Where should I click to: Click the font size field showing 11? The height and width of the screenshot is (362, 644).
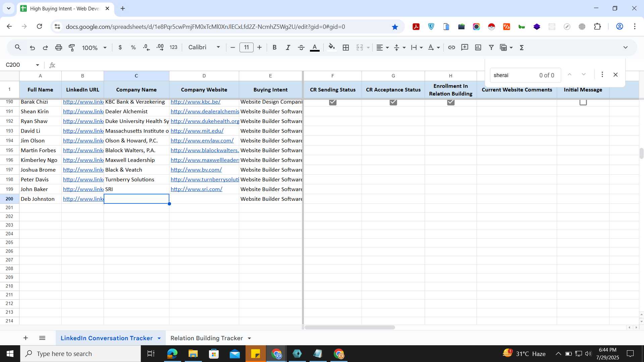click(247, 48)
